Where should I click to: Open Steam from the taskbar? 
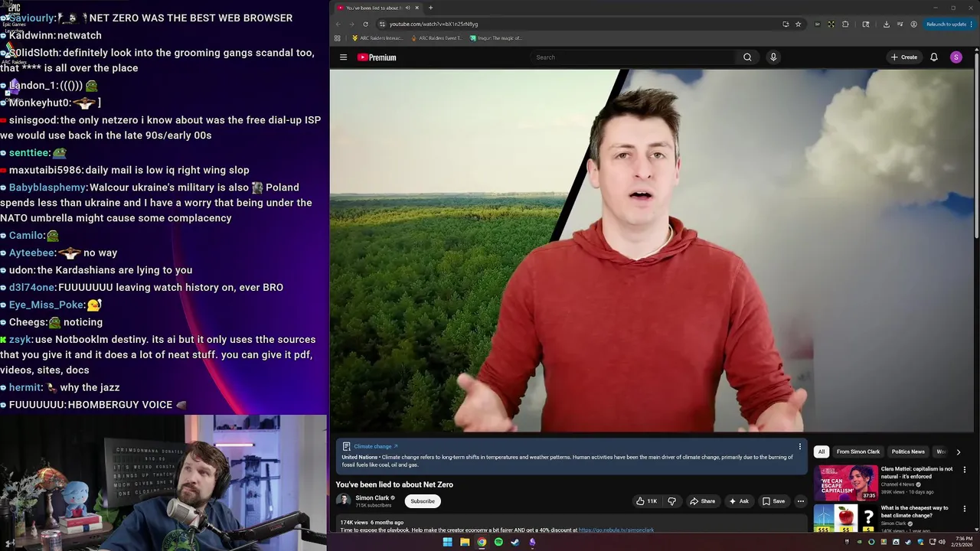tap(515, 542)
